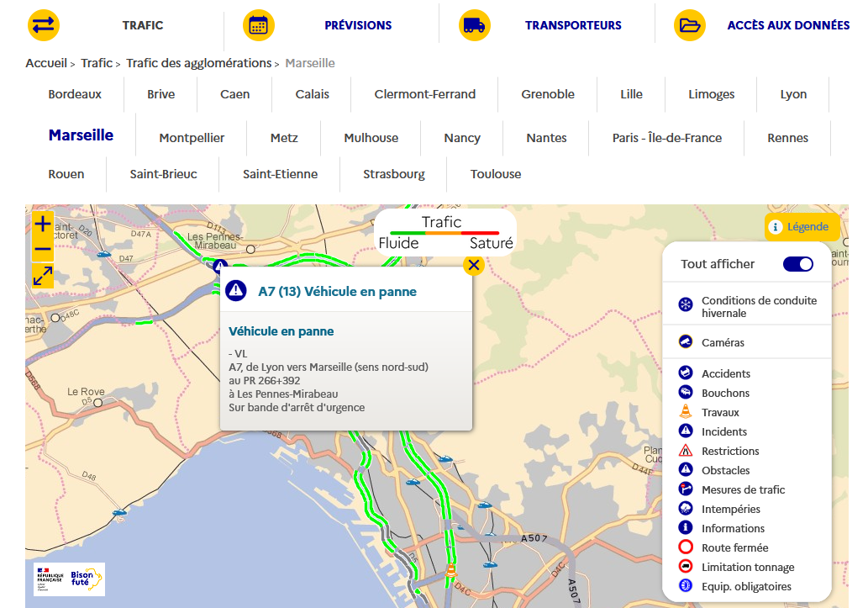Zoom in on the map

[43, 225]
